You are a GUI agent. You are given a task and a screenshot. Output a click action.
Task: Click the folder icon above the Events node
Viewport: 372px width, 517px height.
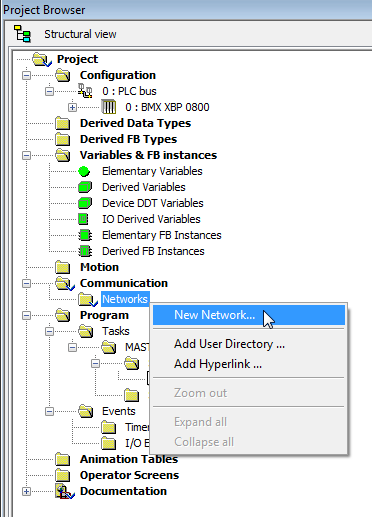point(132,395)
